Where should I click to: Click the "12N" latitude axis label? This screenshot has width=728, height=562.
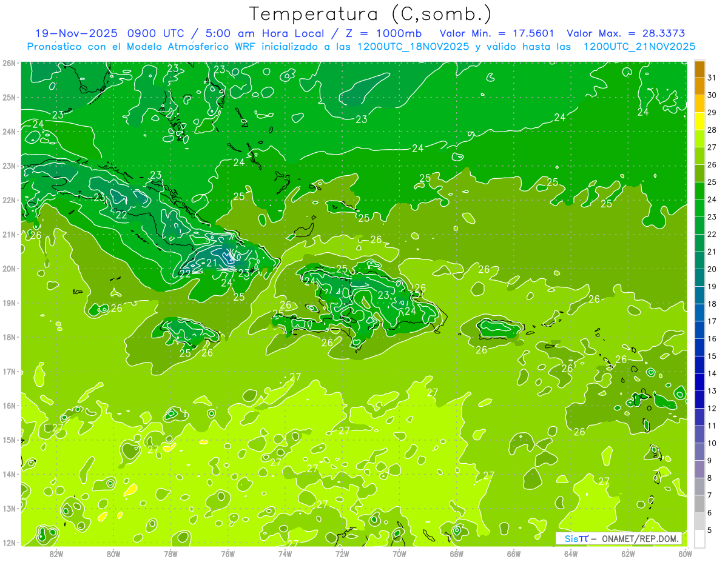click(x=9, y=543)
